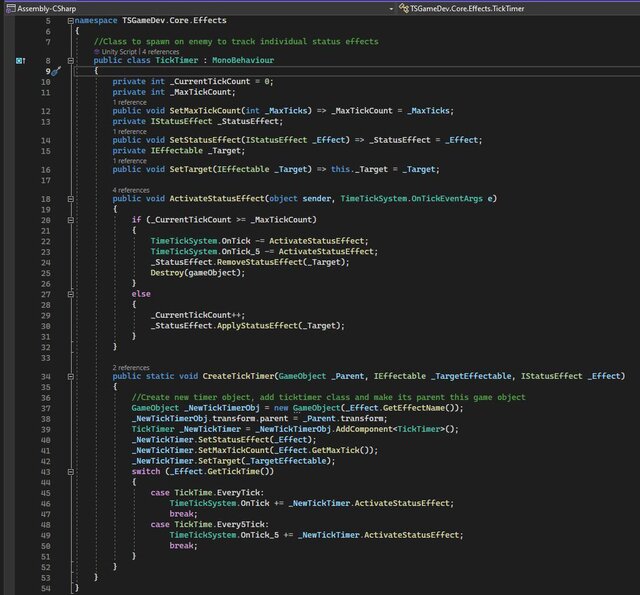Collapse the TickTimer class block

tap(71, 60)
